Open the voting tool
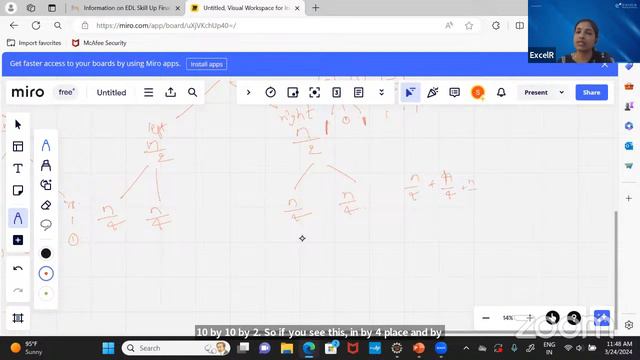 337,93
